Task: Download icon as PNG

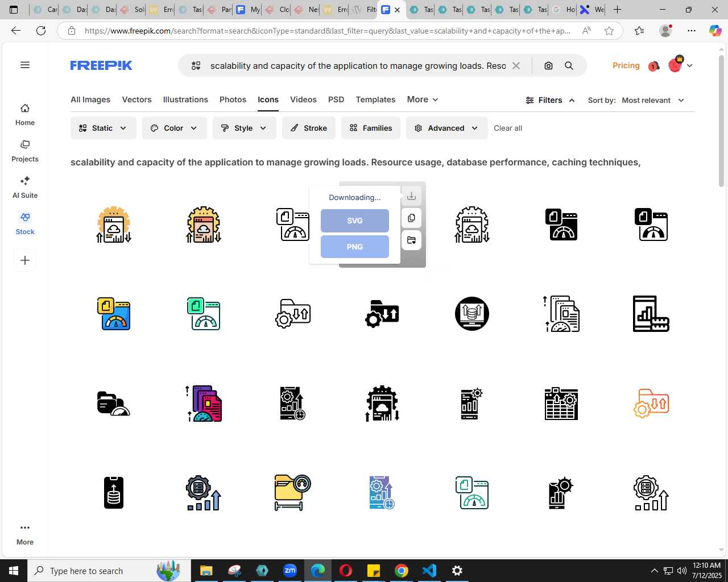Action: [x=355, y=247]
